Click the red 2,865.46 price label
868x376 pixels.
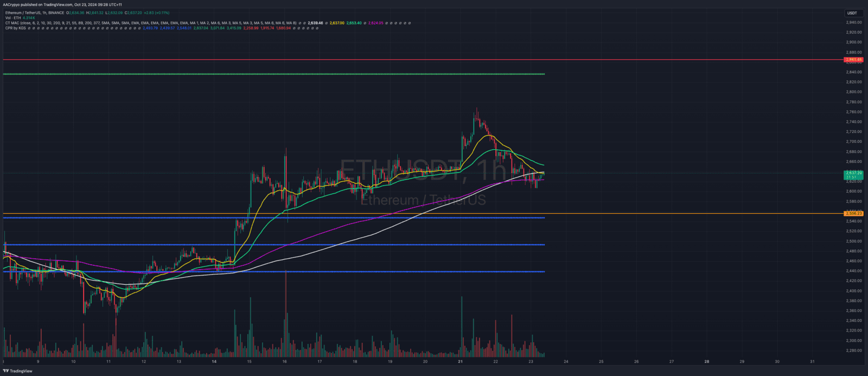tap(853, 60)
